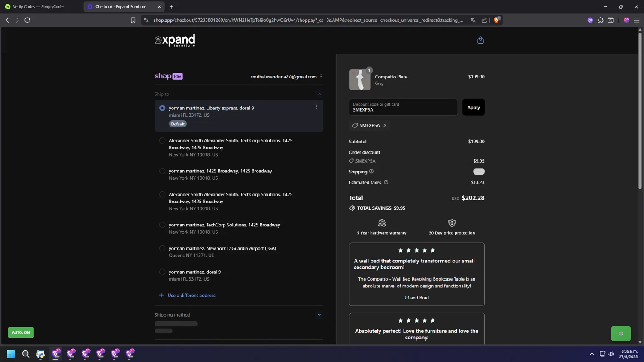This screenshot has width=644, height=362.
Task: Show estimated taxes help icon
Action: pyautogui.click(x=386, y=182)
